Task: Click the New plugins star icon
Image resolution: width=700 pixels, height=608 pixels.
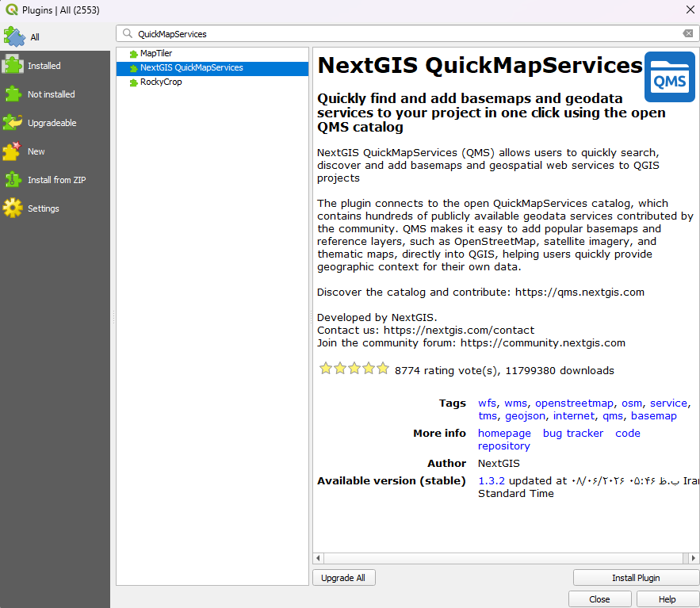Action: [x=12, y=151]
